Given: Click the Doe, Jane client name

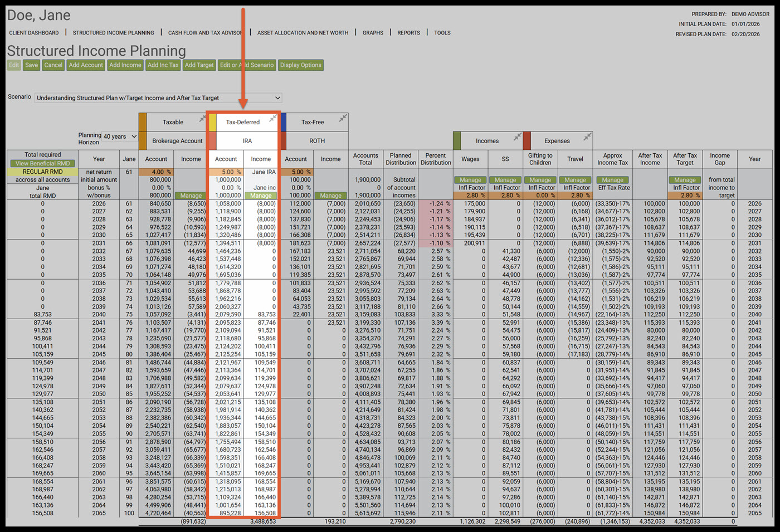Looking at the screenshot, I should tap(39, 16).
